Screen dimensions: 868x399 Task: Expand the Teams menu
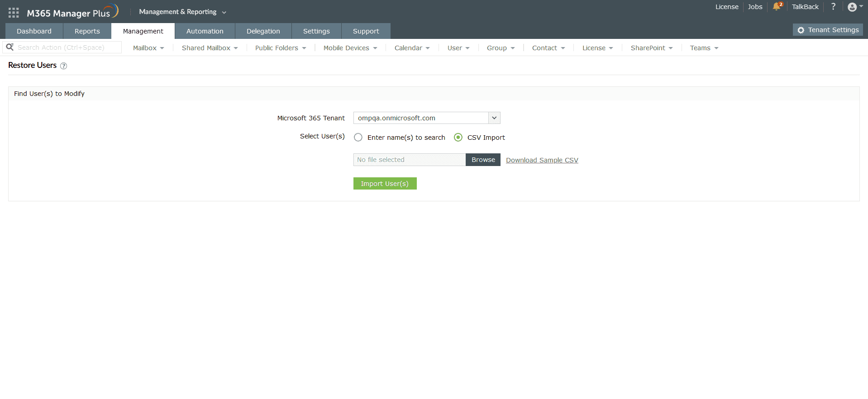pos(704,48)
